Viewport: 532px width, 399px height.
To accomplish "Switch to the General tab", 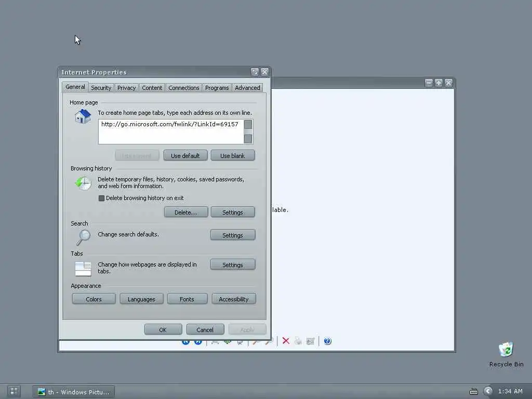I will click(x=75, y=87).
